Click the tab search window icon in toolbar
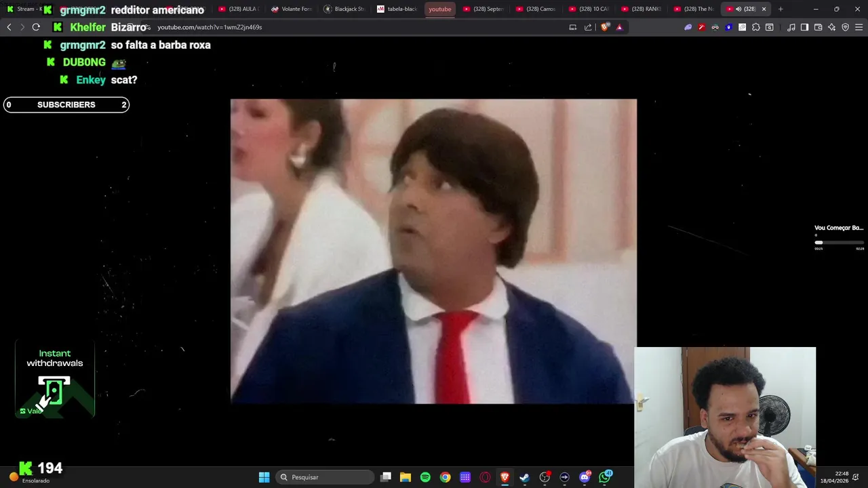This screenshot has height=488, width=868. [x=769, y=27]
